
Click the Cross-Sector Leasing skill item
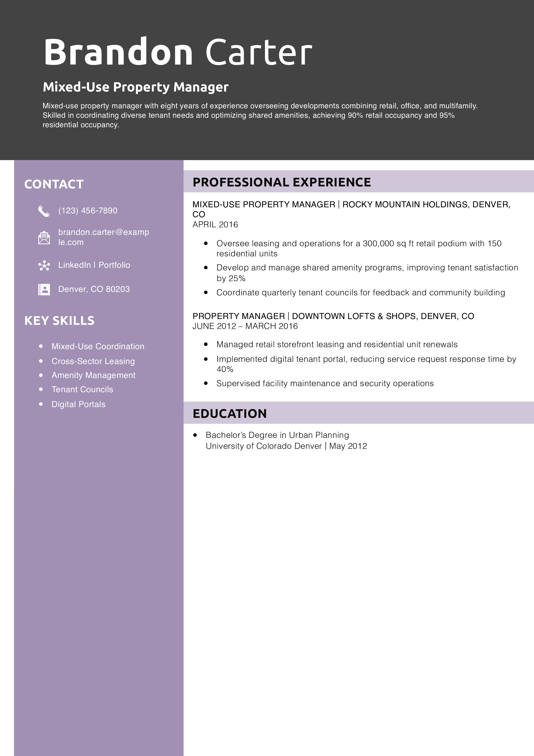pyautogui.click(x=93, y=361)
